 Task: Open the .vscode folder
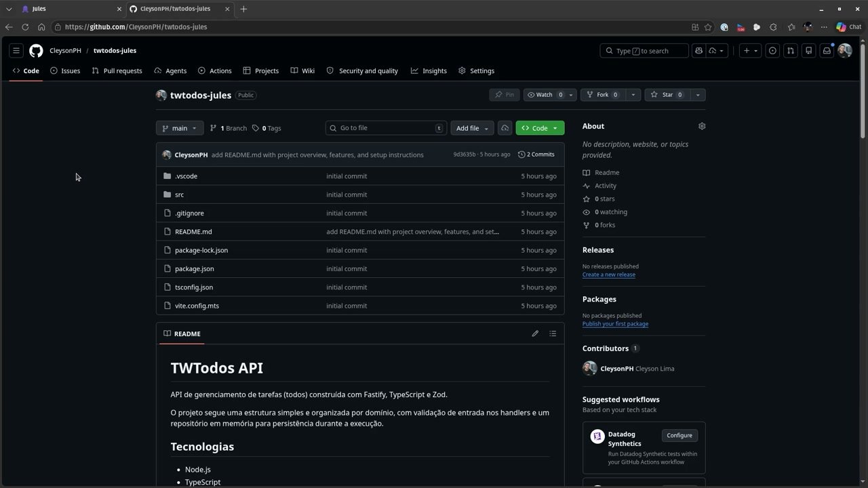point(186,176)
